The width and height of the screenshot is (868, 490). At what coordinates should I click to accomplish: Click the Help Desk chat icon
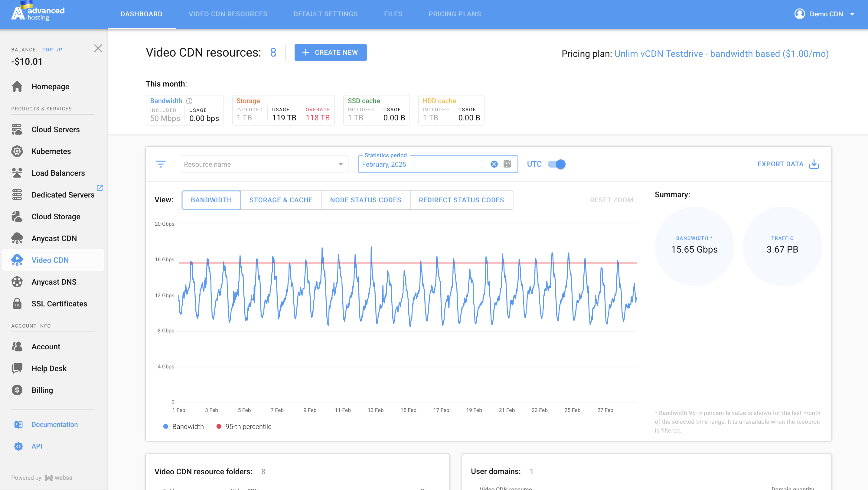point(17,368)
